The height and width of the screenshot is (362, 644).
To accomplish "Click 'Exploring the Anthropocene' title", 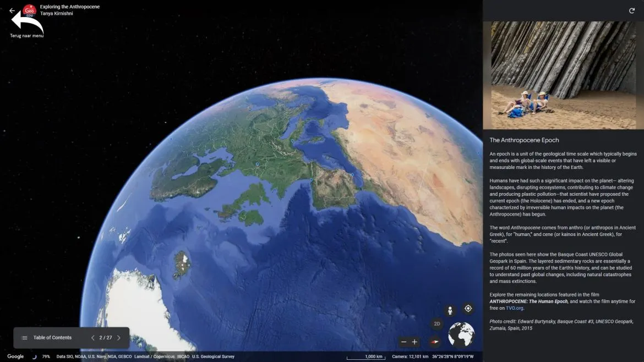I will tap(70, 7).
